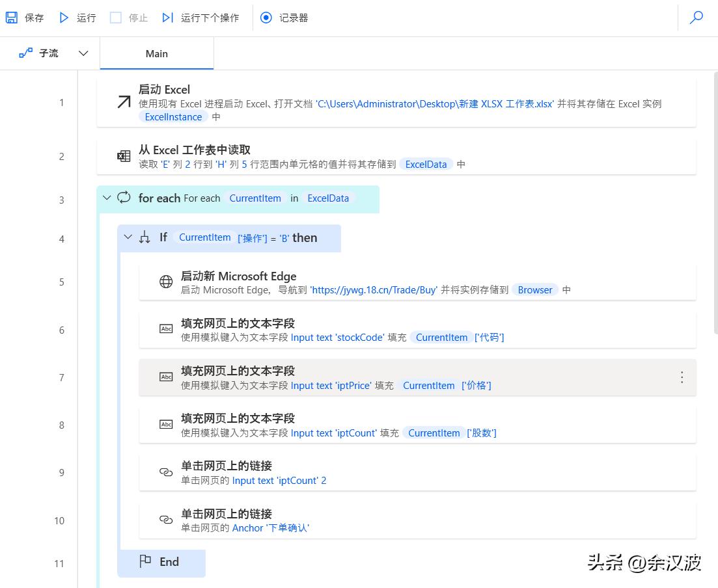Click the Browser variable link
Image resolution: width=718 pixels, height=588 pixels.
(535, 290)
